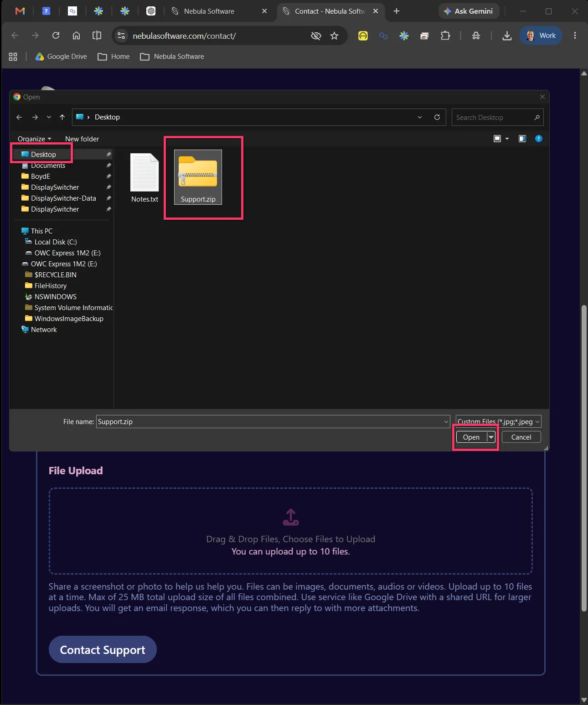Image resolution: width=588 pixels, height=705 pixels.
Task: Open the Google Drive bookmark
Action: pos(61,57)
